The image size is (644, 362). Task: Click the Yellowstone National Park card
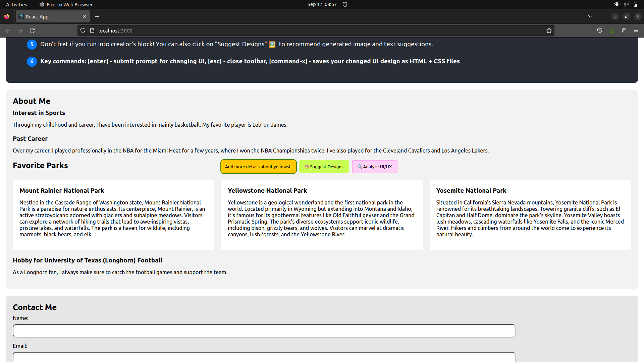322,215
